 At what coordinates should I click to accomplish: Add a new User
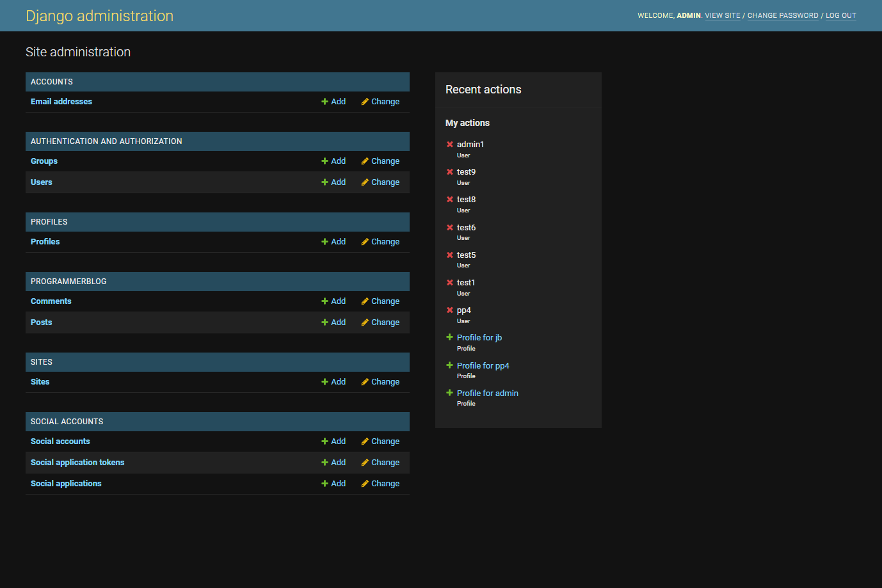[x=333, y=182]
